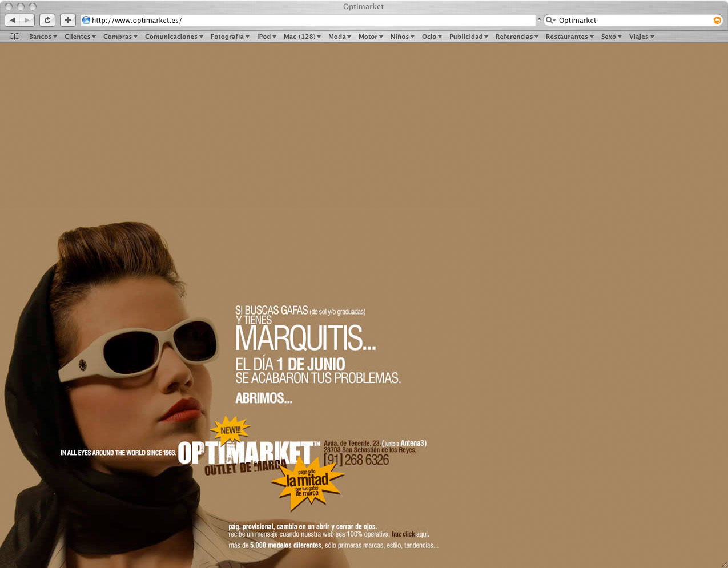Click the NEW!!! starburst badge
The image size is (728, 568).
tap(230, 430)
